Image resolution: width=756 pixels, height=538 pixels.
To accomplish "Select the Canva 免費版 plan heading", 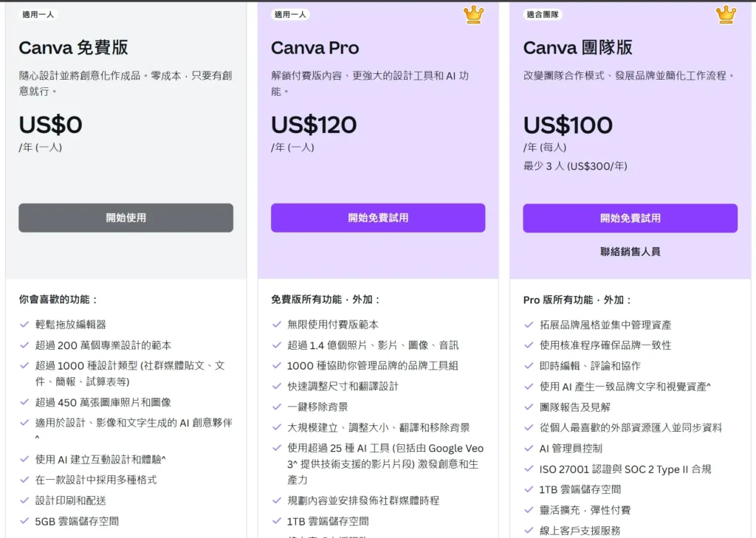I will click(x=73, y=48).
